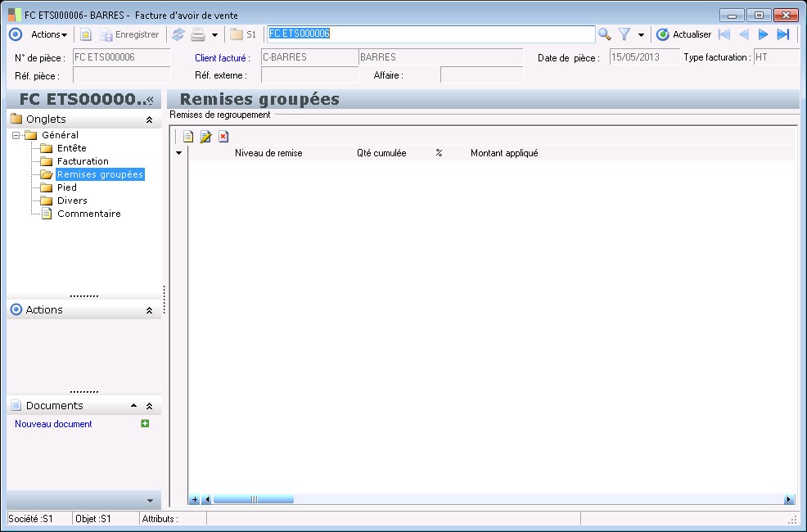Click the search field containing FC ETS000006

[431, 34]
